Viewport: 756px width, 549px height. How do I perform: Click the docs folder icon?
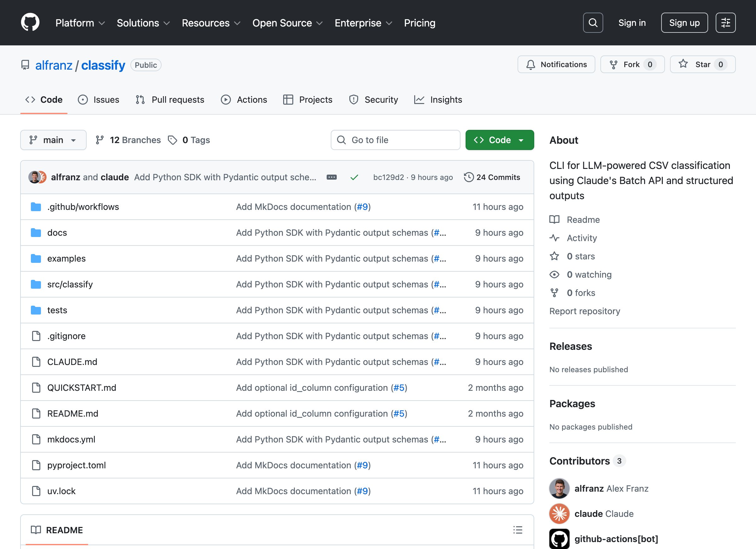coord(36,233)
